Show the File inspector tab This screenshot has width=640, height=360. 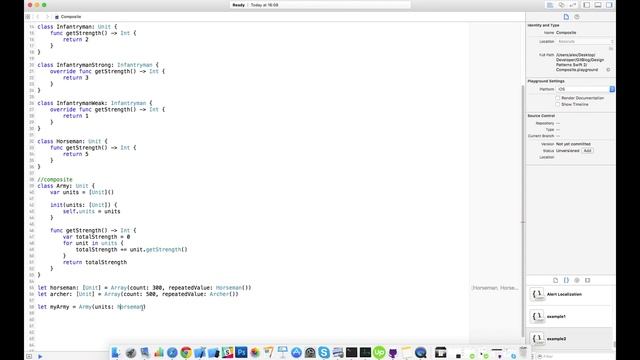click(x=566, y=17)
